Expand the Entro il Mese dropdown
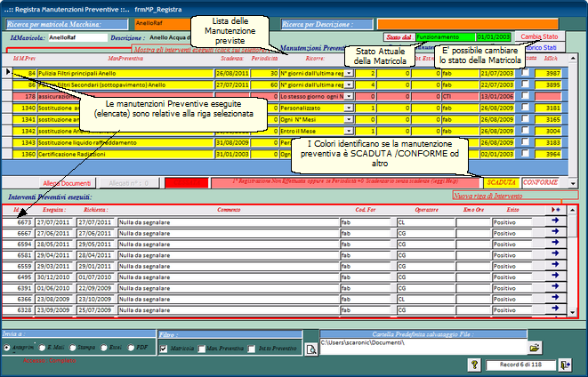The image size is (588, 377). pos(349,132)
